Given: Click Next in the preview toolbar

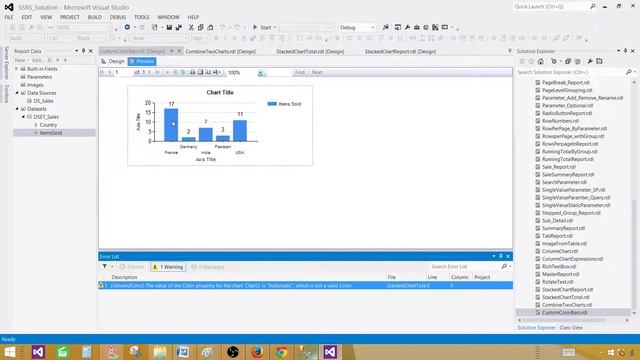Looking at the screenshot, I should coord(317,72).
